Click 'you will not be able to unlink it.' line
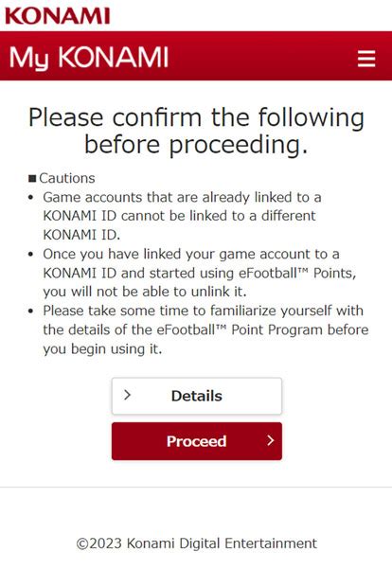The image size is (392, 587). 145,292
